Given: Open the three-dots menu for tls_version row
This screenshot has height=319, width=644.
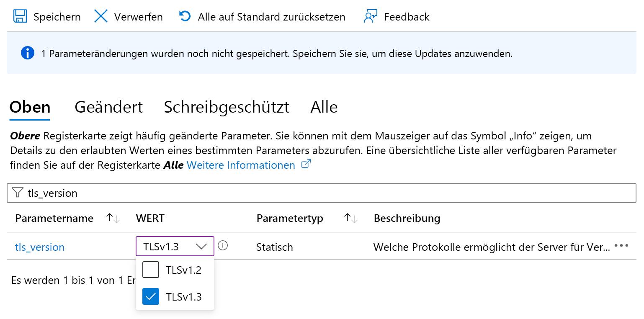Looking at the screenshot, I should tap(621, 246).
